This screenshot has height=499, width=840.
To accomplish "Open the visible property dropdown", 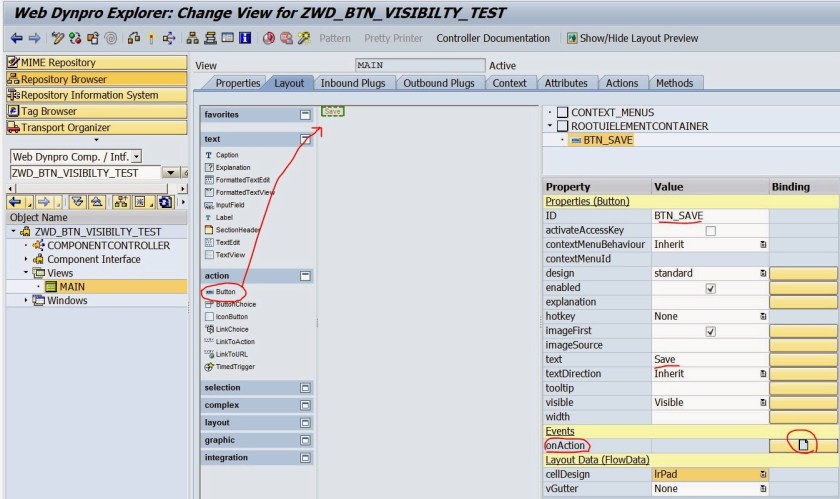I will click(x=763, y=403).
